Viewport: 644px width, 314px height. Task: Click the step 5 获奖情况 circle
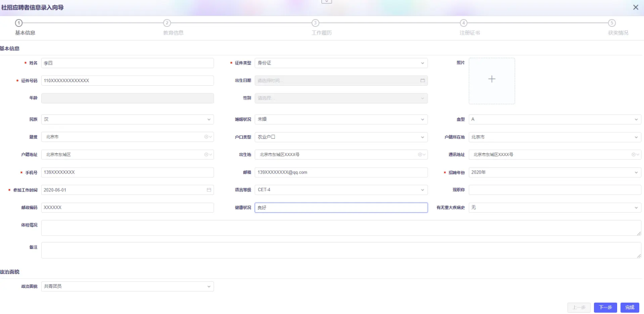coord(612,23)
